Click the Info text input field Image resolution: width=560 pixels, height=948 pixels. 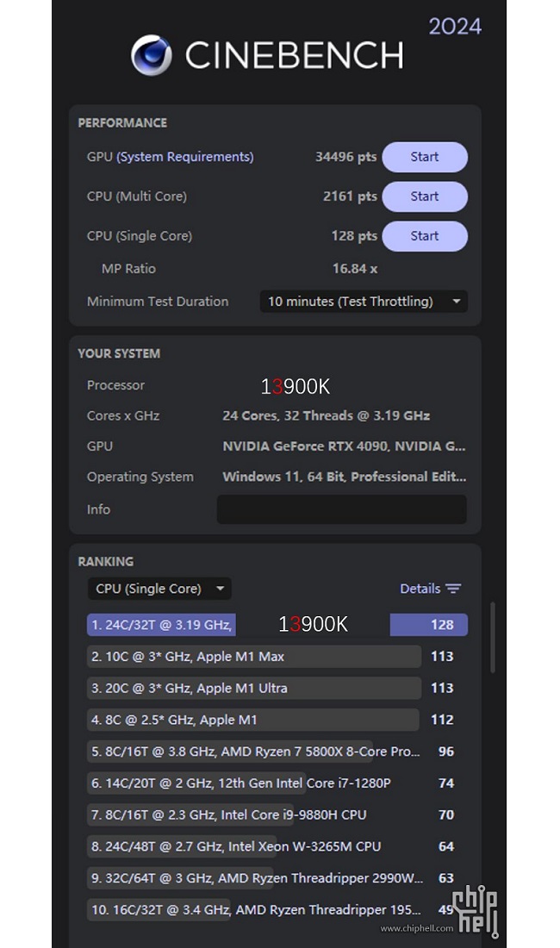(x=341, y=509)
